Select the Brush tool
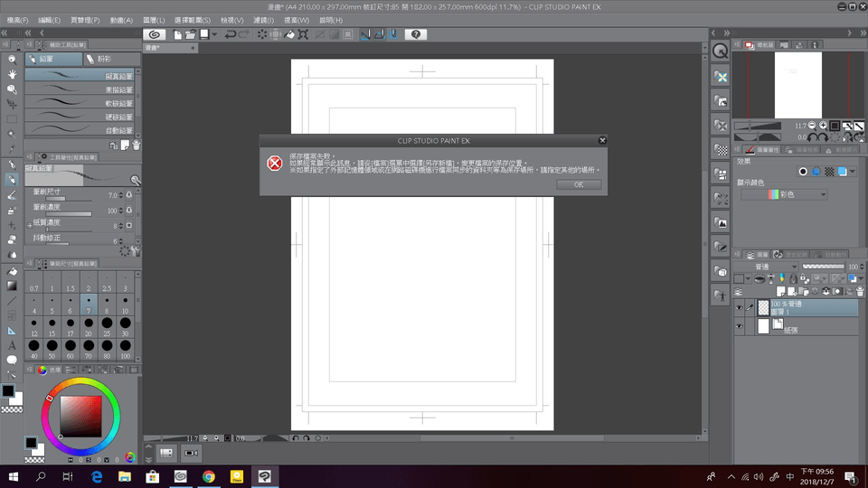The width and height of the screenshot is (868, 488). [x=12, y=195]
